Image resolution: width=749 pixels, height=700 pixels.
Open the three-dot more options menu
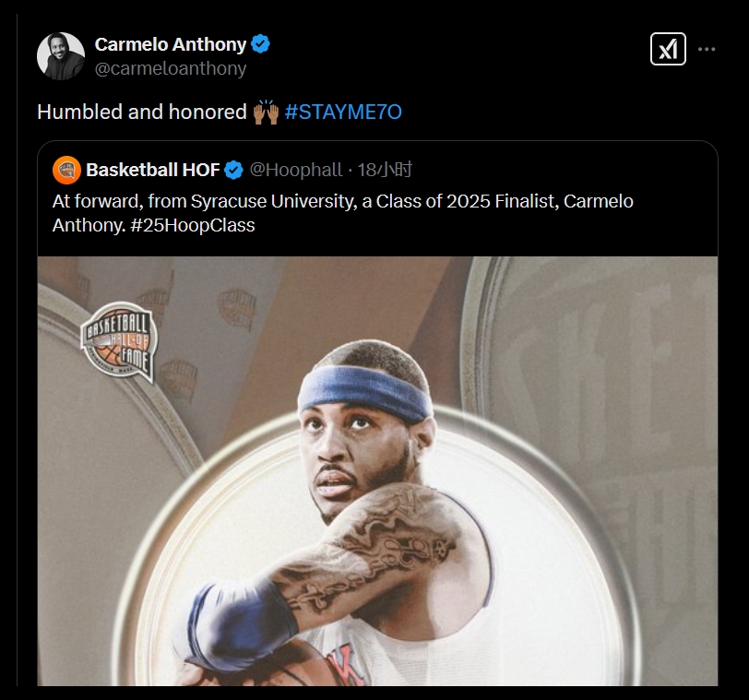707,49
